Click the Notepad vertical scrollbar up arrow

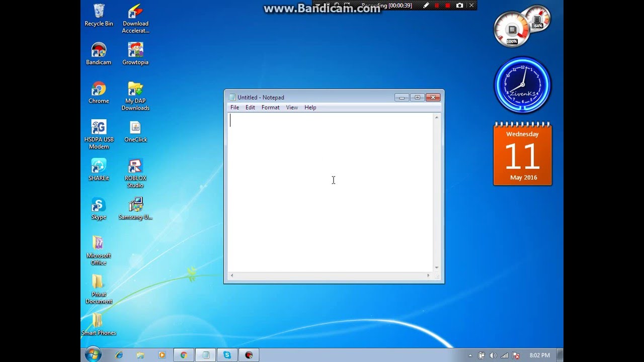tap(436, 117)
